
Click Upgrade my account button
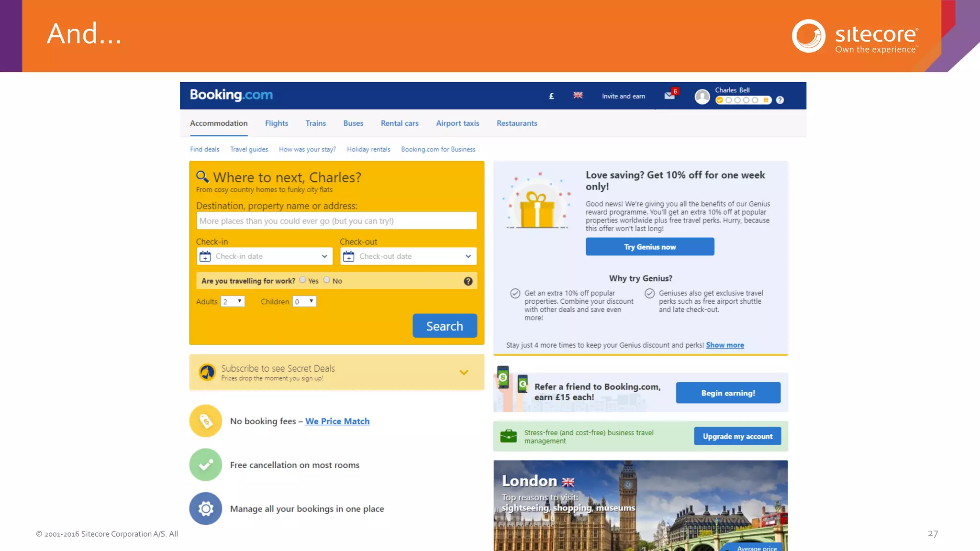click(x=737, y=436)
